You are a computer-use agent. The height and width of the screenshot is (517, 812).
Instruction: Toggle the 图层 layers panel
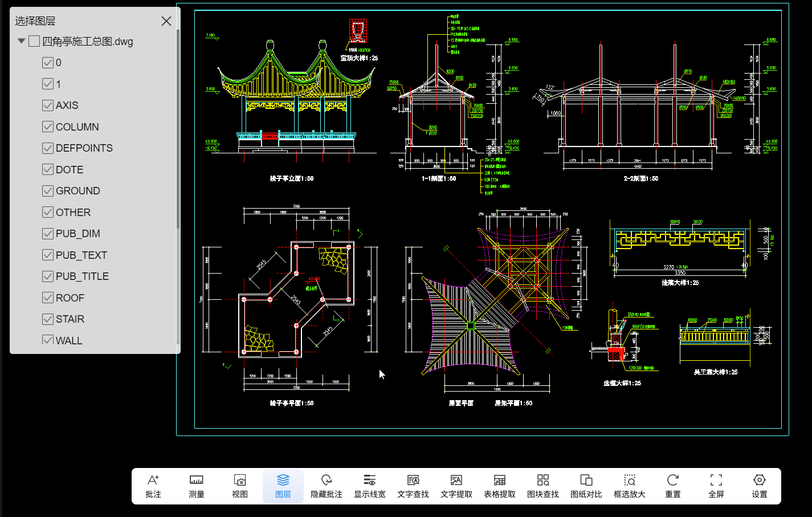pos(283,486)
